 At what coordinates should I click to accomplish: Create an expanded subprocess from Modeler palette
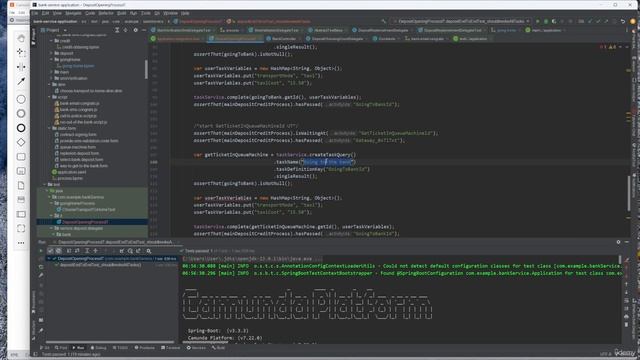pos(21,171)
